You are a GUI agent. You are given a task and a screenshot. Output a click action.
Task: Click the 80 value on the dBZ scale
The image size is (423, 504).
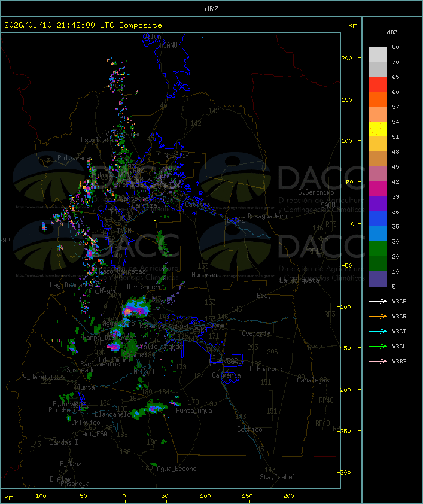395,47
